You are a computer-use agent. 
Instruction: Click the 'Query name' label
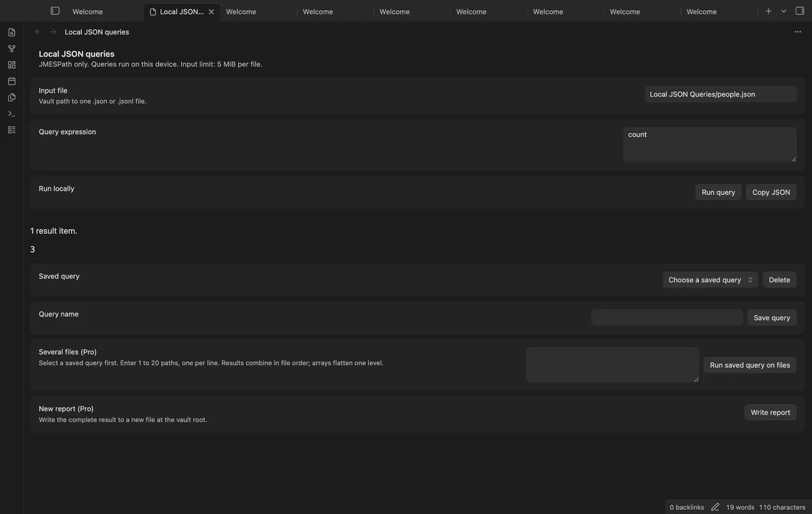[x=58, y=314]
